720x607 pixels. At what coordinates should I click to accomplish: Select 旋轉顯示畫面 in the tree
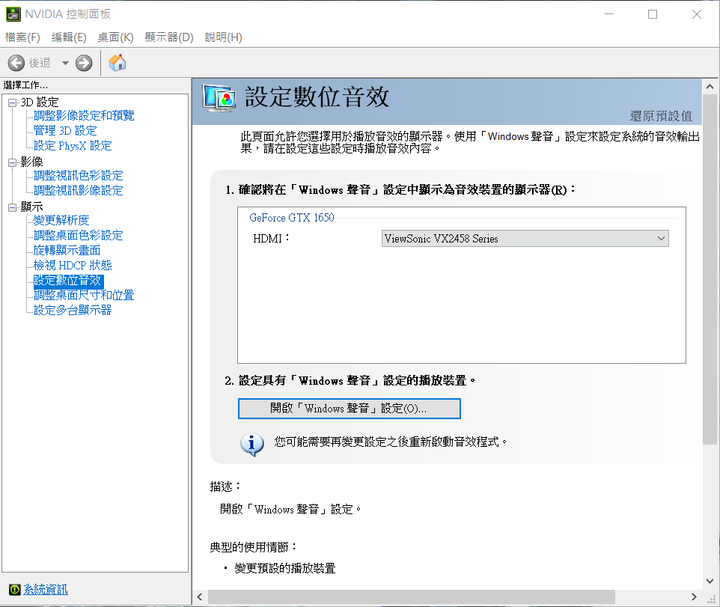pos(67,250)
